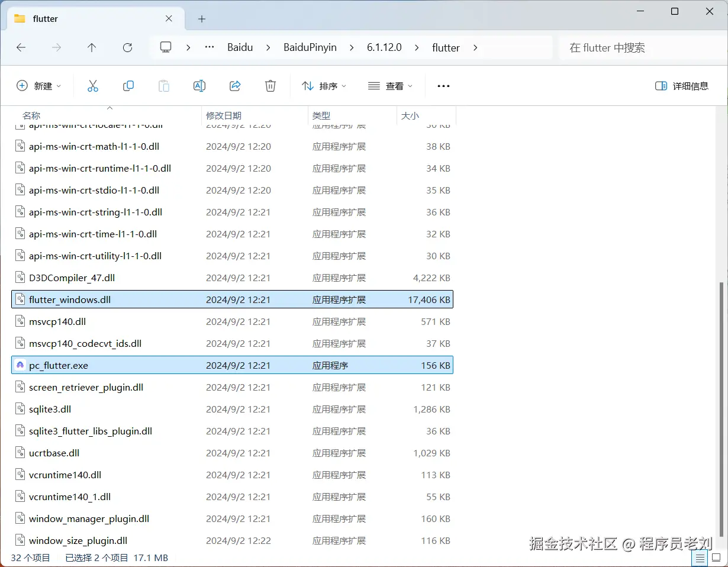Image resolution: width=728 pixels, height=567 pixels.
Task: Refresh the current folder view
Action: pos(127,47)
